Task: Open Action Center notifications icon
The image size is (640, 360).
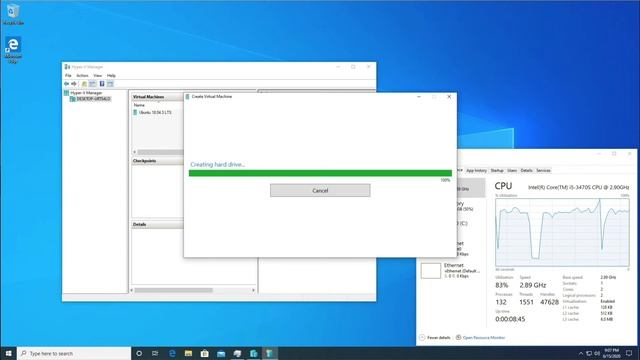Action: tap(629, 353)
